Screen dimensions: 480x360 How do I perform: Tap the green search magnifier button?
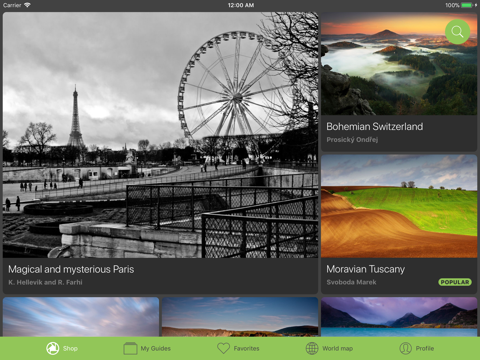tap(457, 32)
